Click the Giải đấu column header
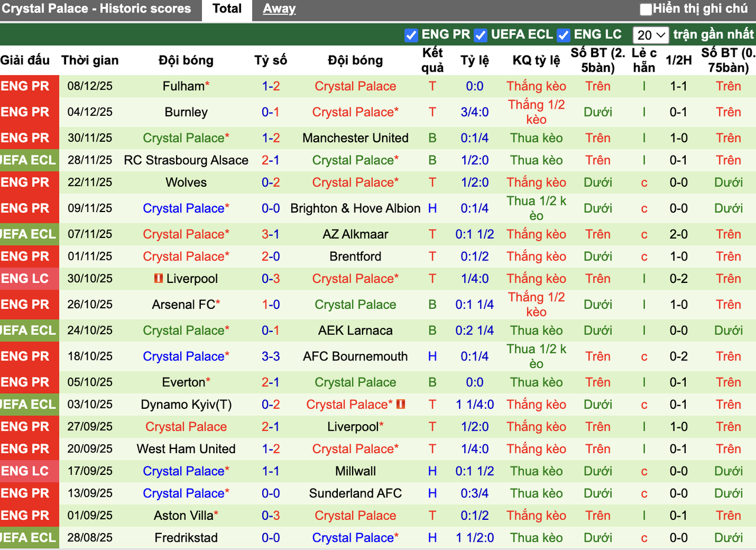This screenshot has width=756, height=550. click(25, 60)
